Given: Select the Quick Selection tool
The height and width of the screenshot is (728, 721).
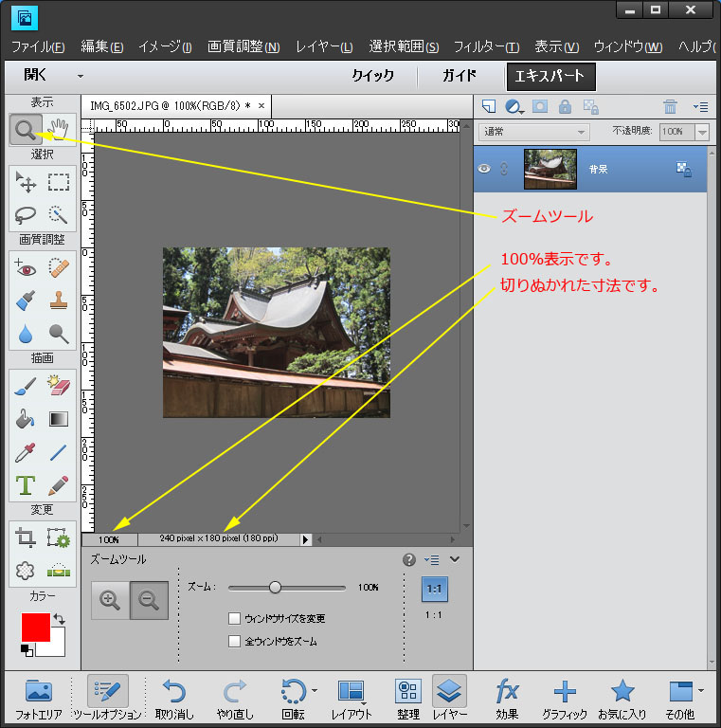Looking at the screenshot, I should click(x=59, y=215).
